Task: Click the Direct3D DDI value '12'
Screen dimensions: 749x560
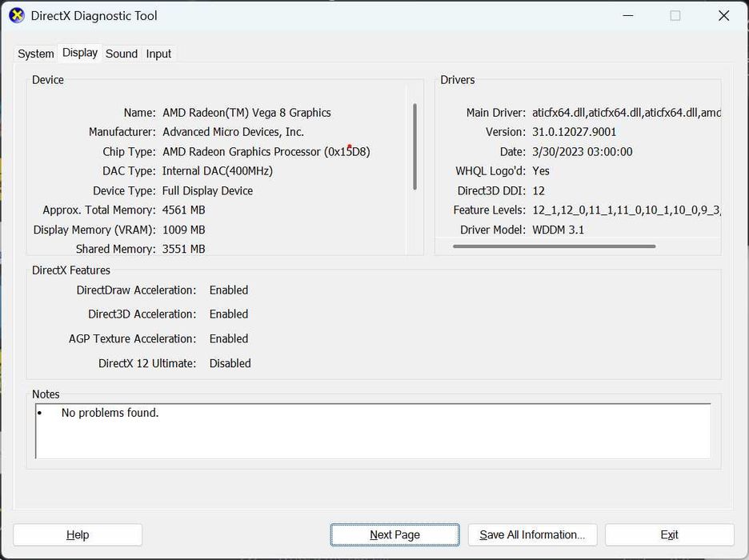Action: tap(539, 191)
